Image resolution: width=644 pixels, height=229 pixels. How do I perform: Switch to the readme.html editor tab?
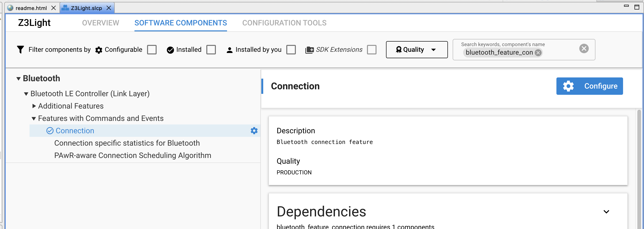click(x=31, y=8)
